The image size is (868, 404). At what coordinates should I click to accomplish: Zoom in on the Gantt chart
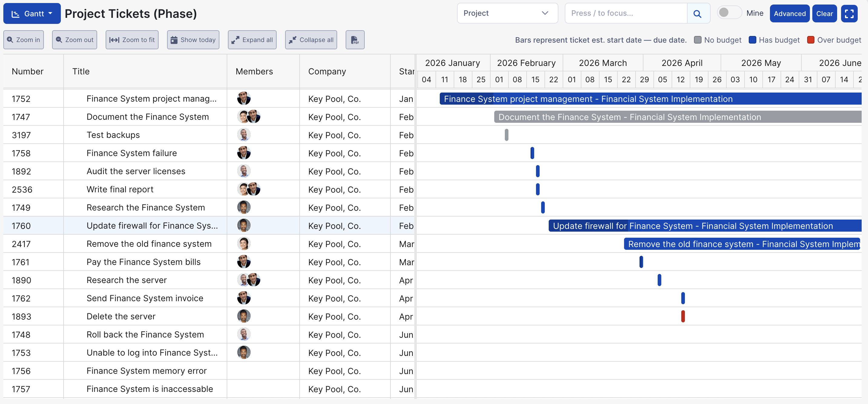24,40
